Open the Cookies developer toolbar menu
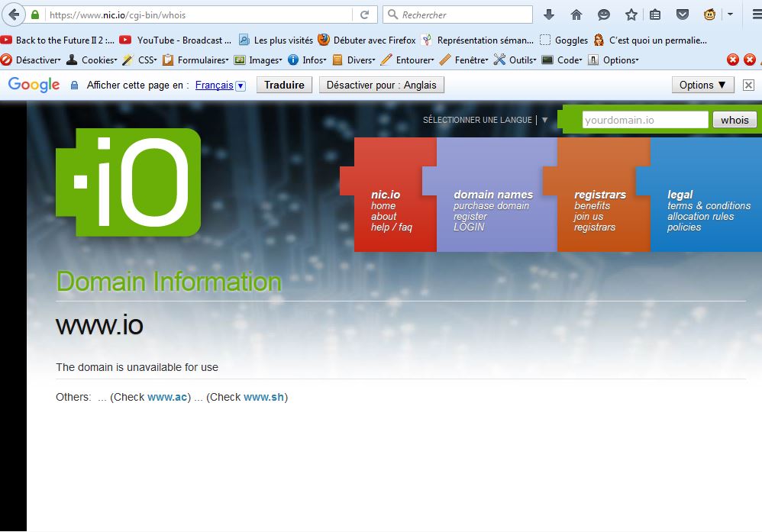This screenshot has height=532, width=762. [92, 60]
